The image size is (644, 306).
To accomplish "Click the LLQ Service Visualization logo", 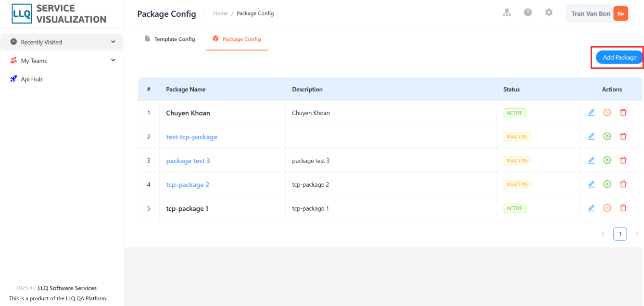I will pos(59,14).
